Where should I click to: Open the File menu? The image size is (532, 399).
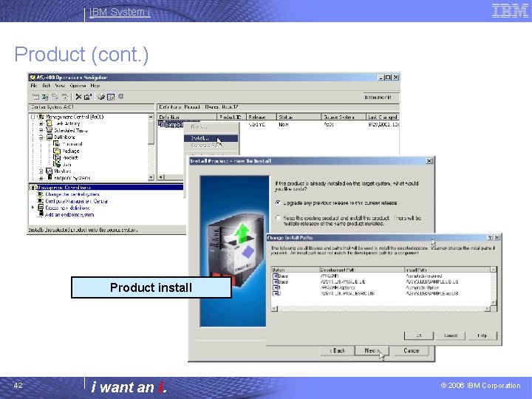click(x=33, y=86)
